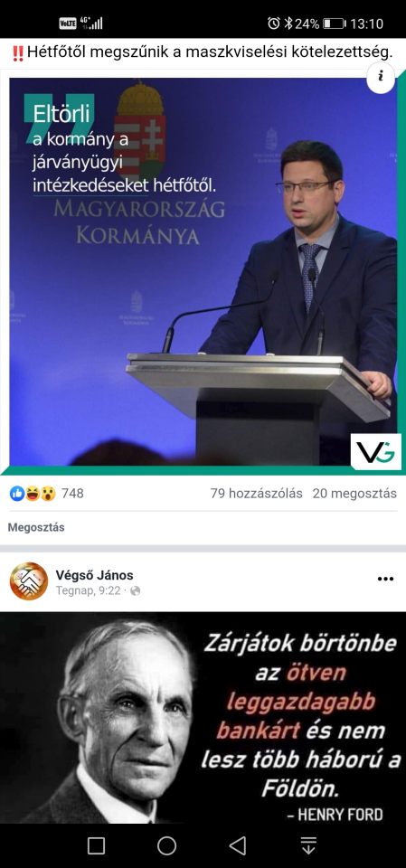Open the Henry Ford quote image
Image resolution: width=406 pixels, height=868 pixels.
203,717
